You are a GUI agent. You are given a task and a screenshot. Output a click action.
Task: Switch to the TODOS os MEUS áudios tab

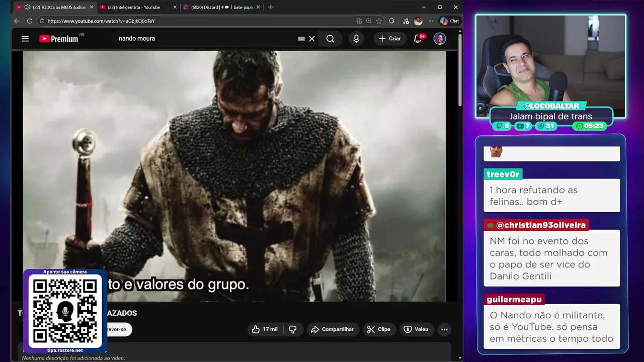pos(54,7)
